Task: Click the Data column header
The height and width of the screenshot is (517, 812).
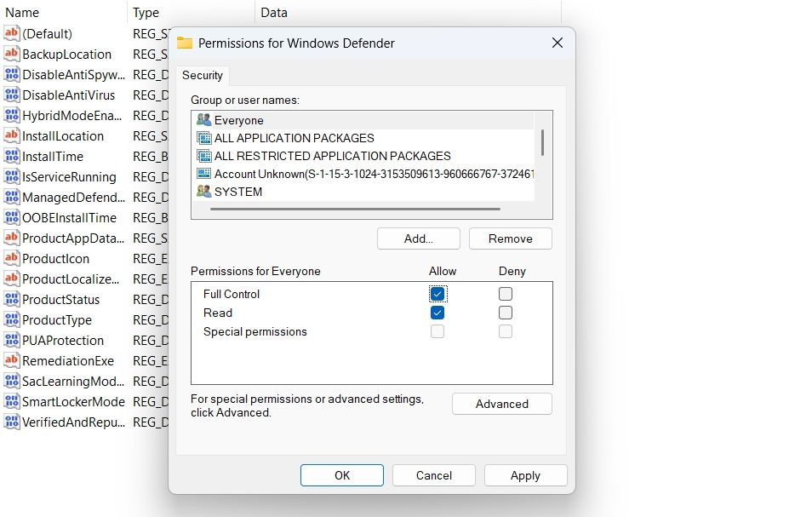Action: click(274, 13)
